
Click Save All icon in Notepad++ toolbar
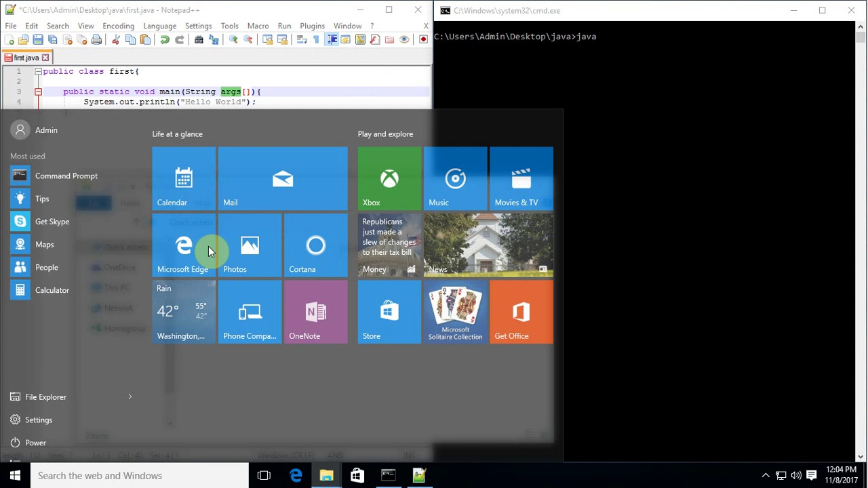(x=53, y=40)
